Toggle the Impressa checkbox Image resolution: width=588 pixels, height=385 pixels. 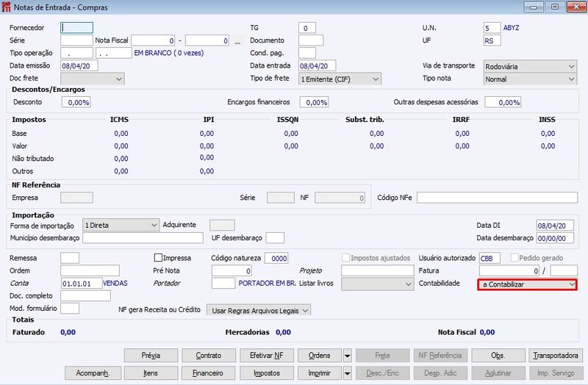158,258
